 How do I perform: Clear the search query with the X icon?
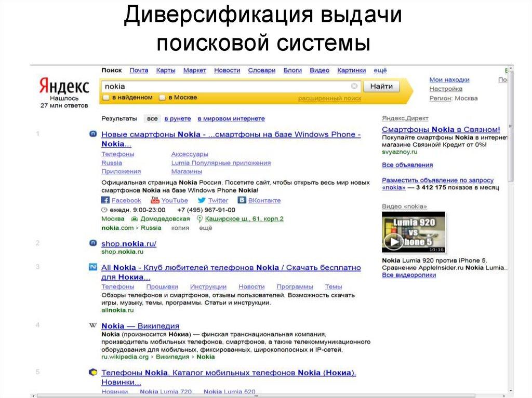[x=353, y=86]
